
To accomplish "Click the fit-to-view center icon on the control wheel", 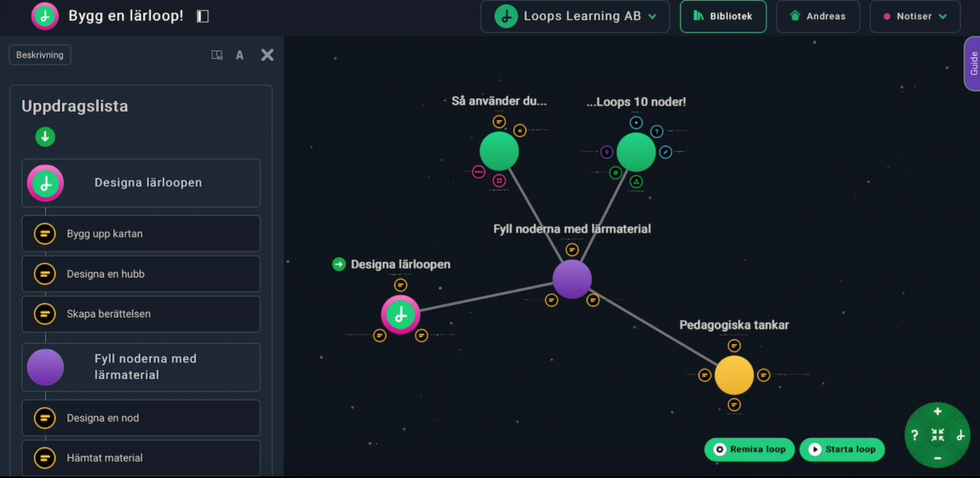I will [x=938, y=436].
